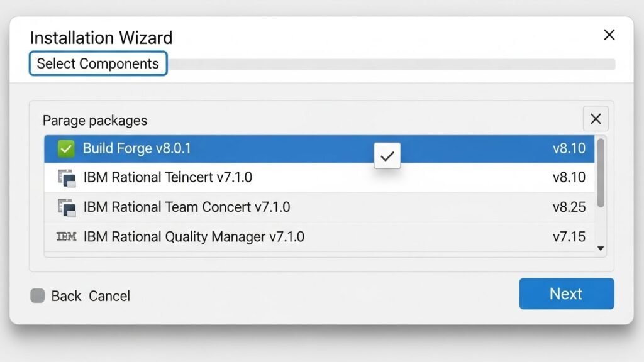Click Cancel to abort the installation
This screenshot has width=644, height=362.
pos(110,295)
